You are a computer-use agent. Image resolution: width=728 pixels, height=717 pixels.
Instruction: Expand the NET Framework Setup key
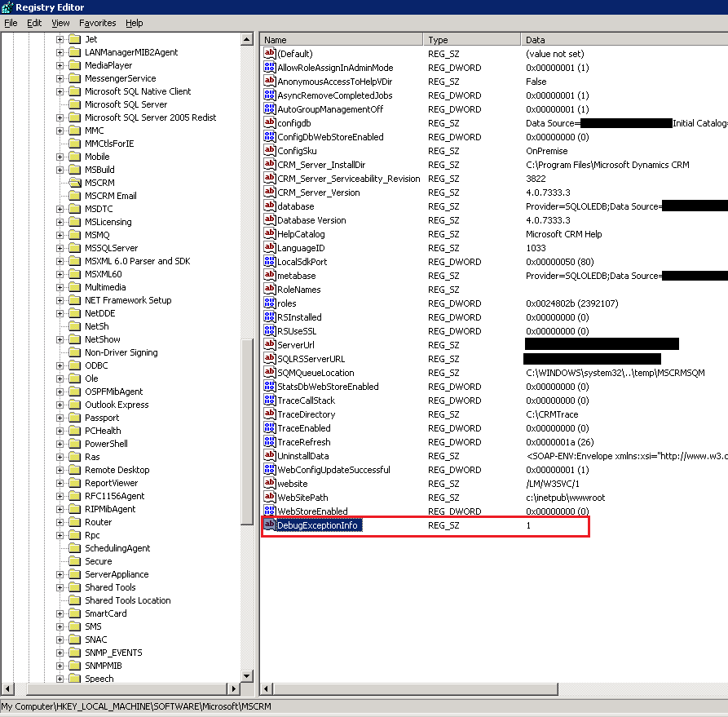coord(60,301)
